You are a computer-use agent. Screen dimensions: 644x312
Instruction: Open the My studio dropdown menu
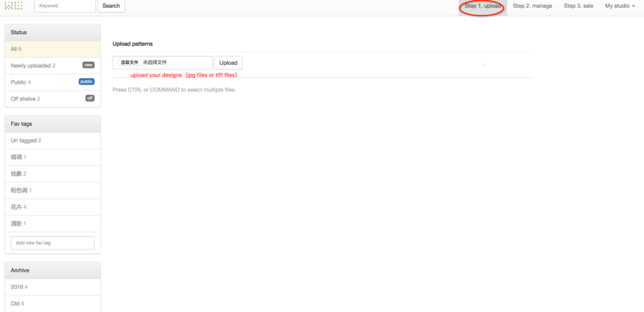[620, 6]
